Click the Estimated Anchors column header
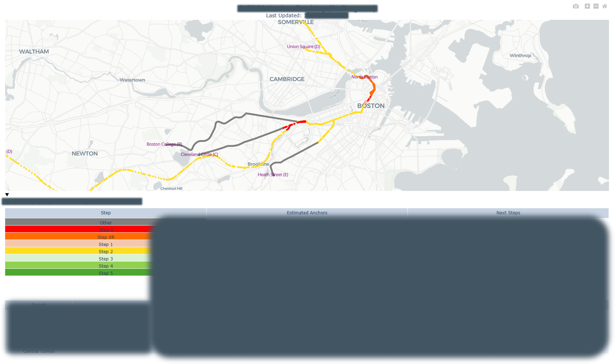The width and height of the screenshot is (615, 364). (307, 213)
